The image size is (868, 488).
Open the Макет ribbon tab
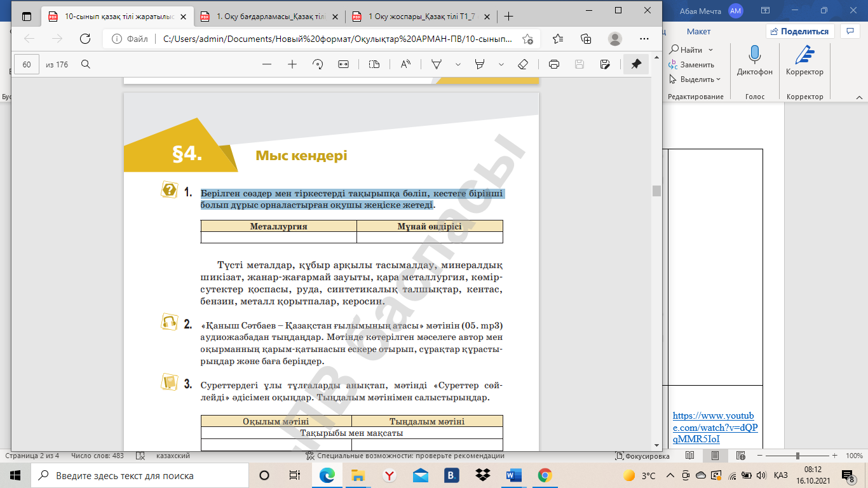tap(698, 31)
